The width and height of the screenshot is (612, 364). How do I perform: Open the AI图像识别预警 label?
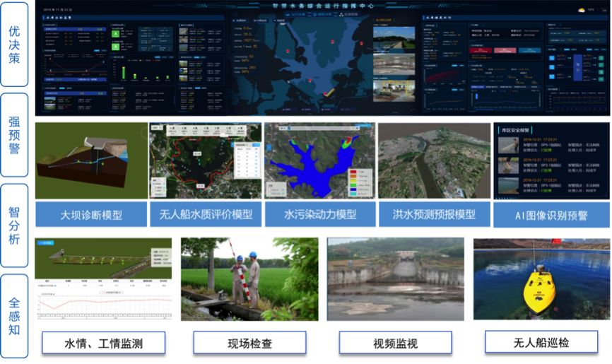[551, 214]
